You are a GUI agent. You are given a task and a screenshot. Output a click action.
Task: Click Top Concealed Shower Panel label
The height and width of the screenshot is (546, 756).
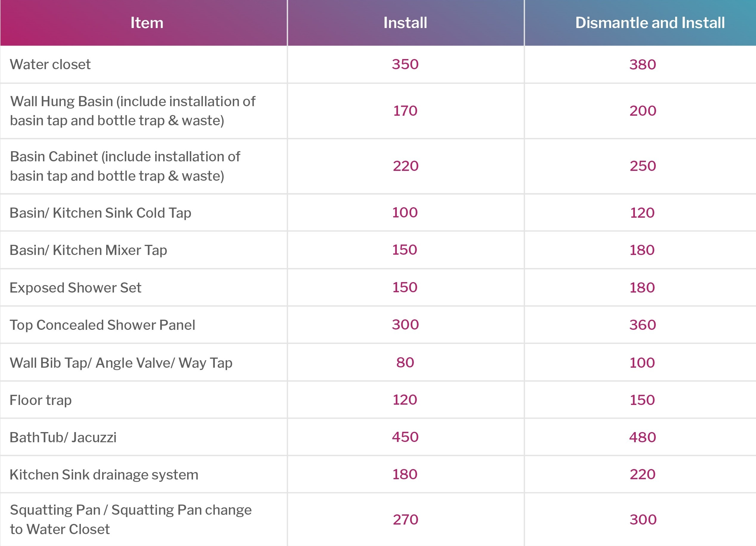pos(102,325)
